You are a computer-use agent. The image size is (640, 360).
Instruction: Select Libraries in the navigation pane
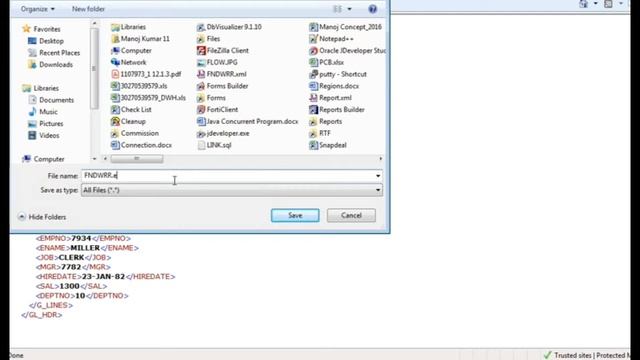[41, 88]
